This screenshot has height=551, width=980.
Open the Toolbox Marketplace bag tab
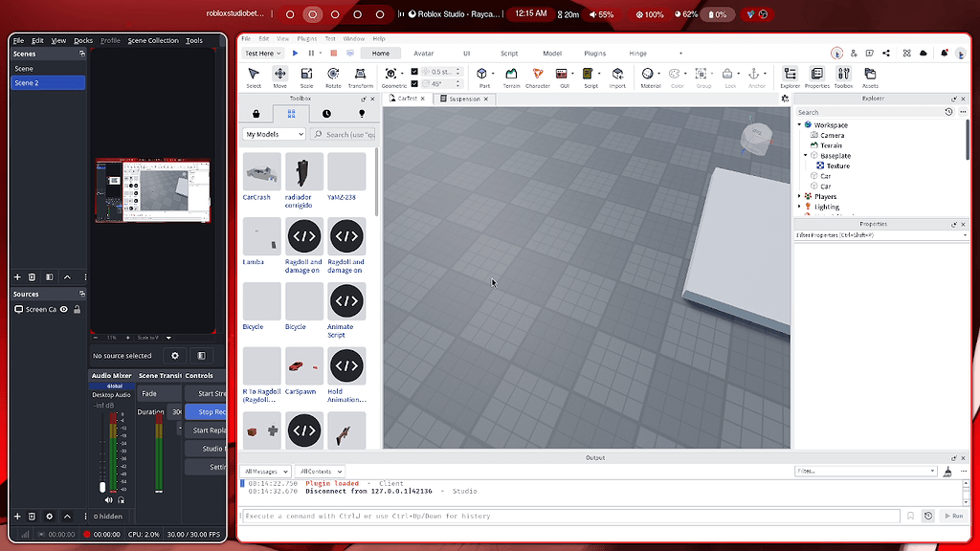point(256,114)
